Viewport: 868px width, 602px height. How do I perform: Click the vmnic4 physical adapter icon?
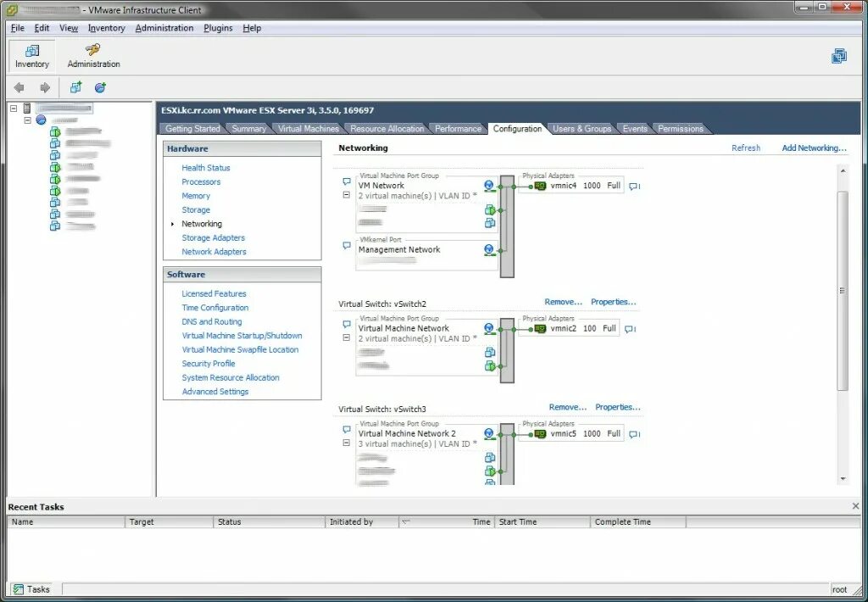coord(540,186)
